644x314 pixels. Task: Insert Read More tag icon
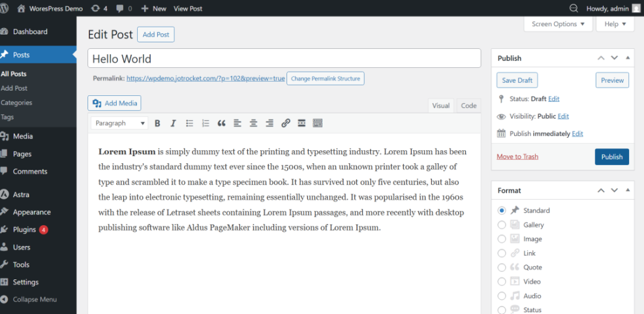[301, 123]
